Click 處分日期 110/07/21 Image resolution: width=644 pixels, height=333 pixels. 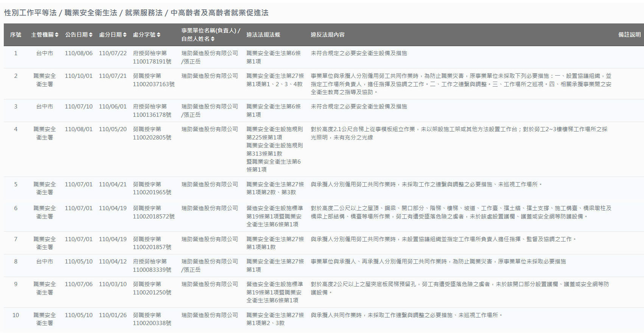point(113,76)
